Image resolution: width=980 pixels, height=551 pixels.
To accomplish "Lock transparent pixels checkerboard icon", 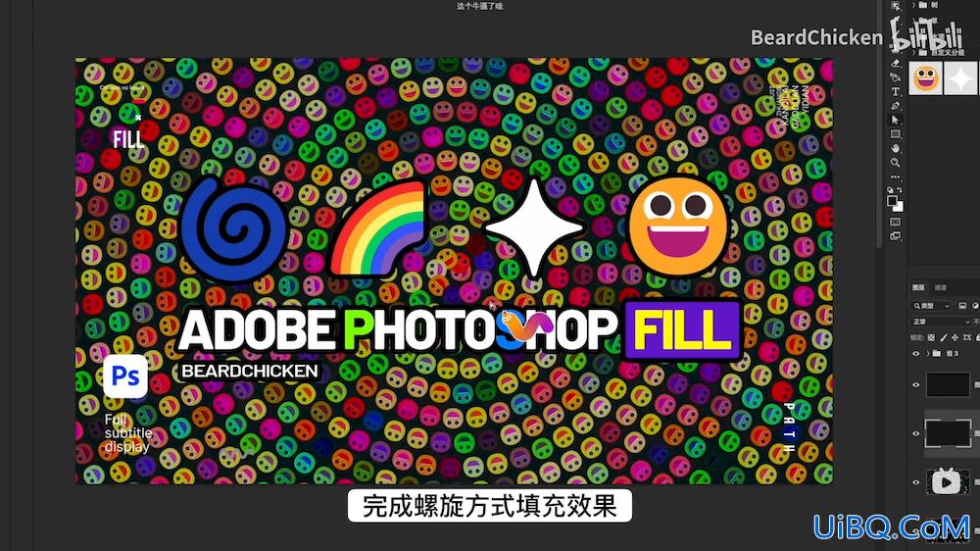I will (x=931, y=337).
